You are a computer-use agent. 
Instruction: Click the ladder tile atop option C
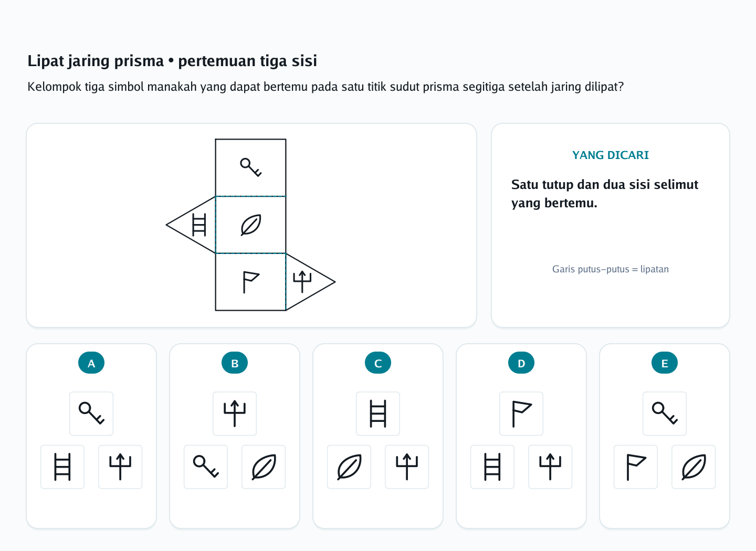[x=378, y=414]
